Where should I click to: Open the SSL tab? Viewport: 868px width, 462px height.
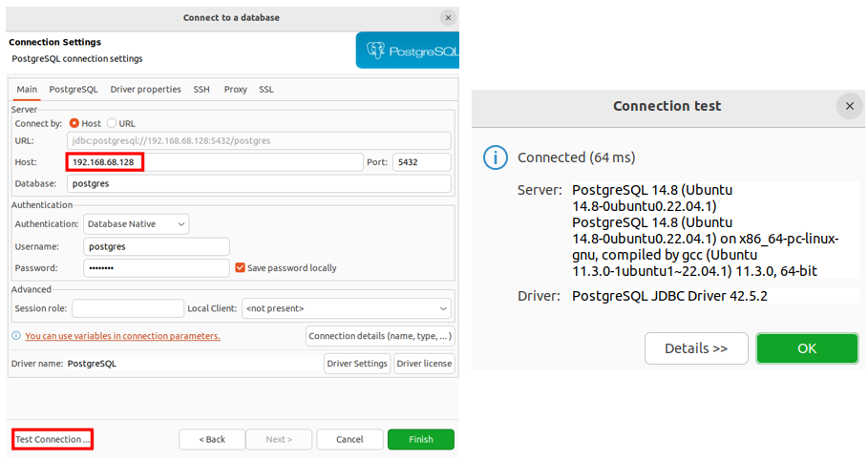point(266,89)
